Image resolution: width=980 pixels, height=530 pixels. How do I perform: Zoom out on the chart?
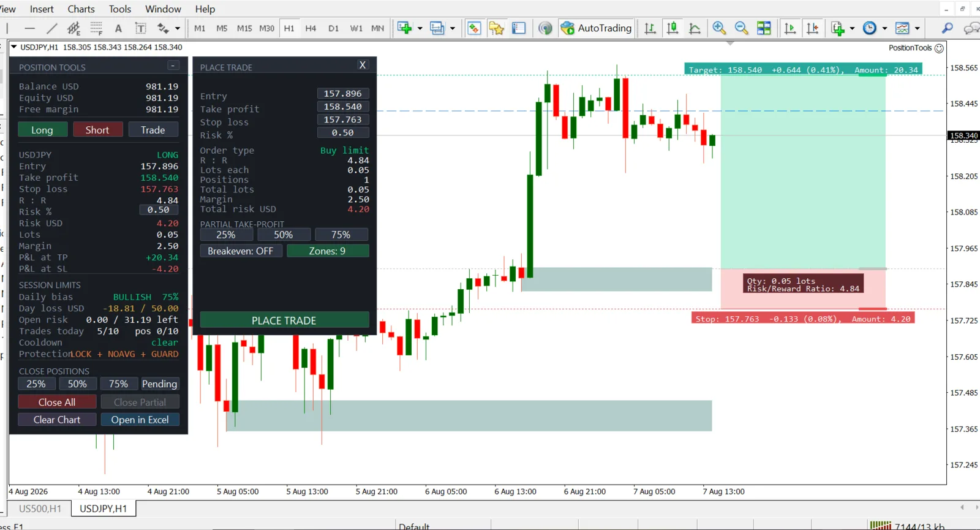[741, 28]
